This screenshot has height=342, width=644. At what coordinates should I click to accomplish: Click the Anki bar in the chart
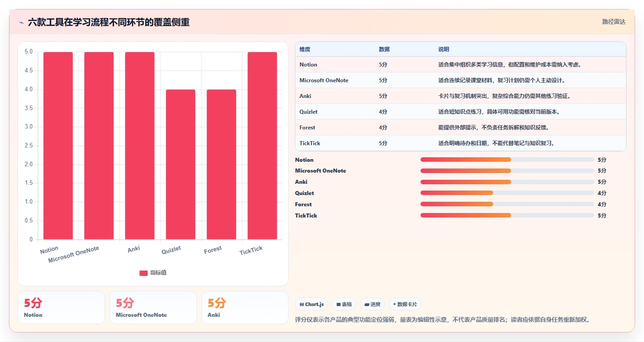tap(140, 146)
